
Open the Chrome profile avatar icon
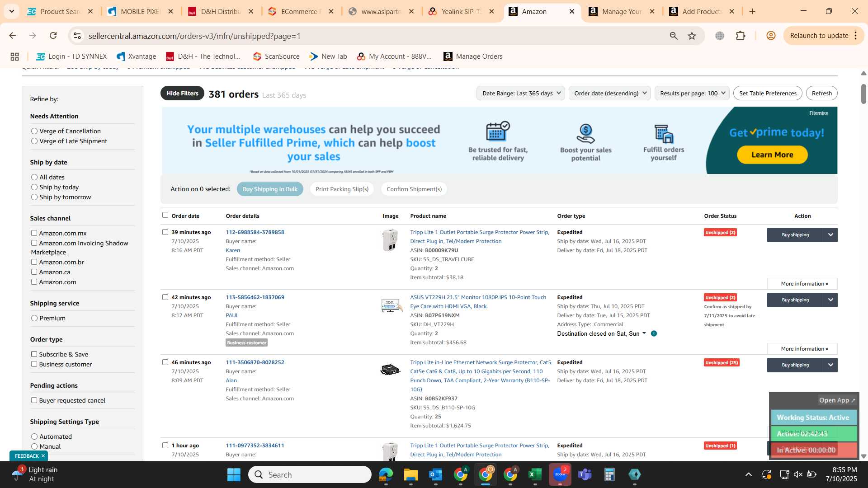coord(771,36)
